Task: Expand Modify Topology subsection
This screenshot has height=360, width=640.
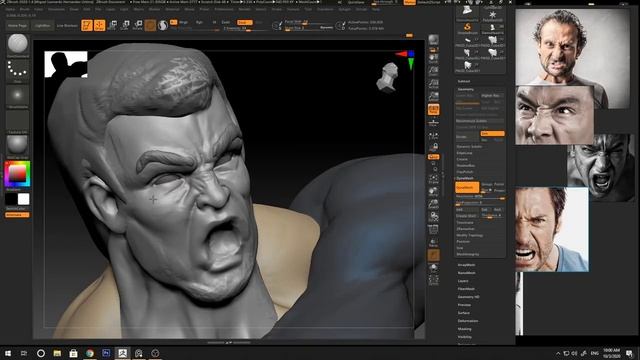Action: tap(469, 236)
